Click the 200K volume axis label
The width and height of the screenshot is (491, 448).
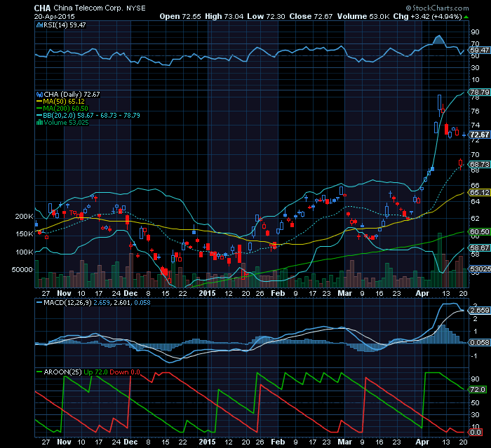point(24,217)
